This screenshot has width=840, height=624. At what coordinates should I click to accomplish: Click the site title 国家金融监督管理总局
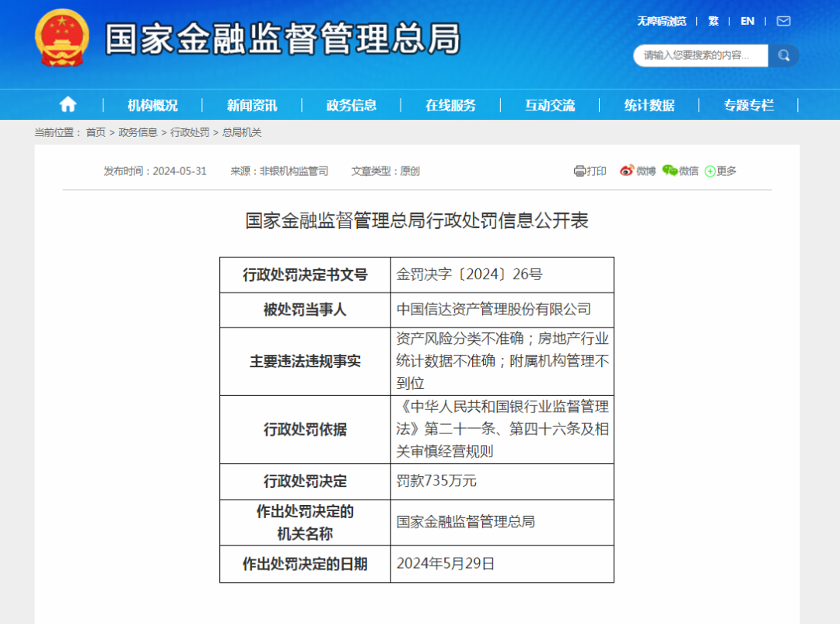[x=283, y=39]
